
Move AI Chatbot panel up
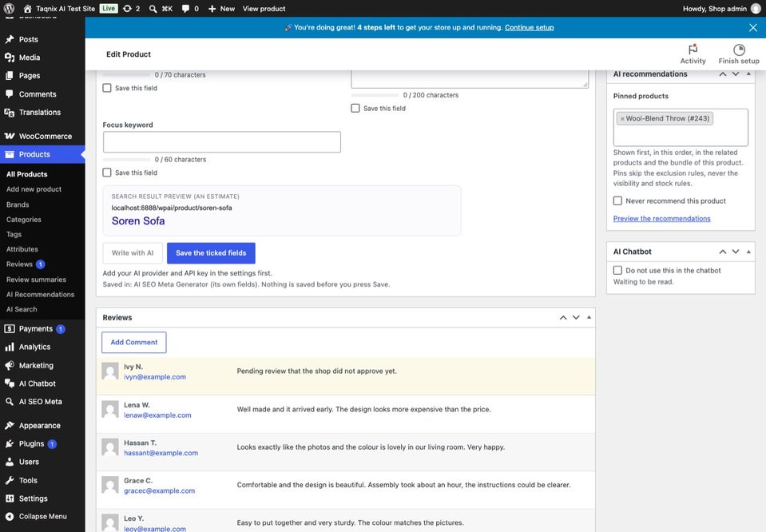[x=723, y=252]
